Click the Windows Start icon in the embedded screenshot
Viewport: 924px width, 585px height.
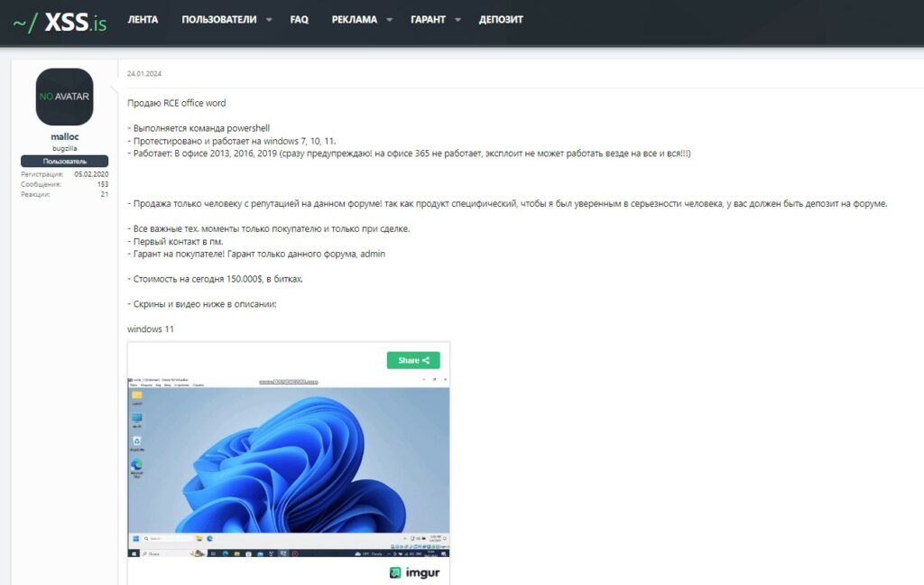coord(136,538)
